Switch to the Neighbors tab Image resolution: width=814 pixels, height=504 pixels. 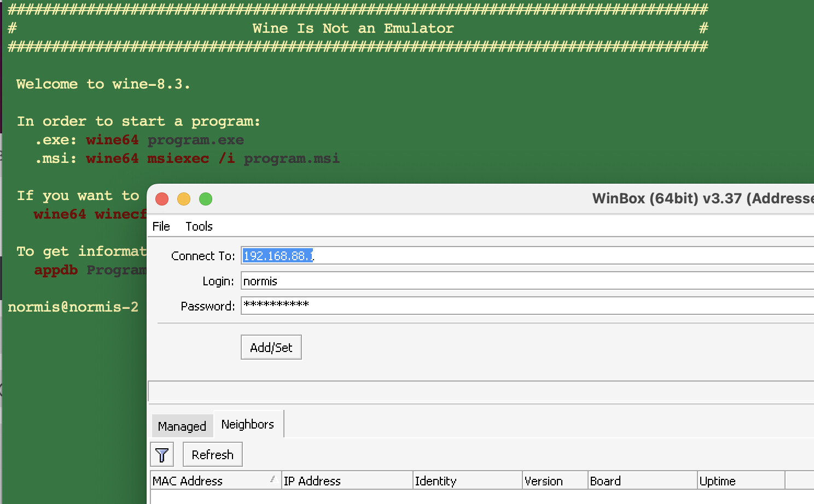[247, 424]
